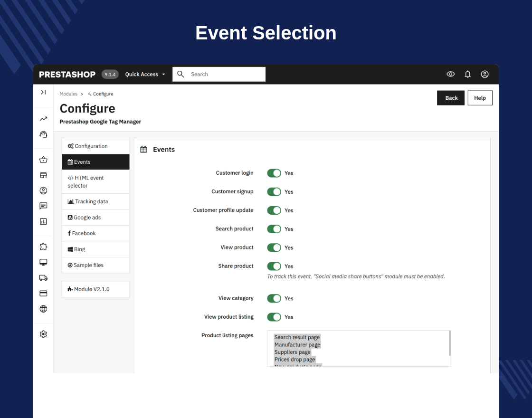
Task: Click the 9.1.4 version badge
Action: pyautogui.click(x=110, y=74)
